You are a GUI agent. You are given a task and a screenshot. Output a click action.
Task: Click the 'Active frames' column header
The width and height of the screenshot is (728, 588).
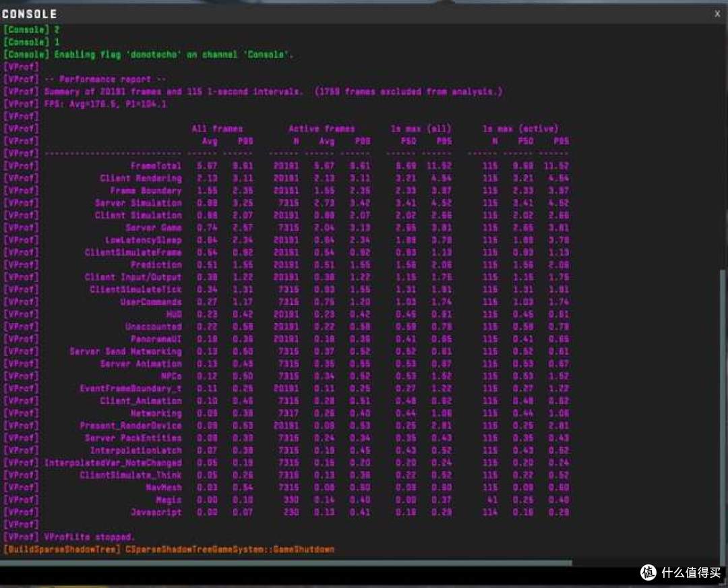pos(322,129)
